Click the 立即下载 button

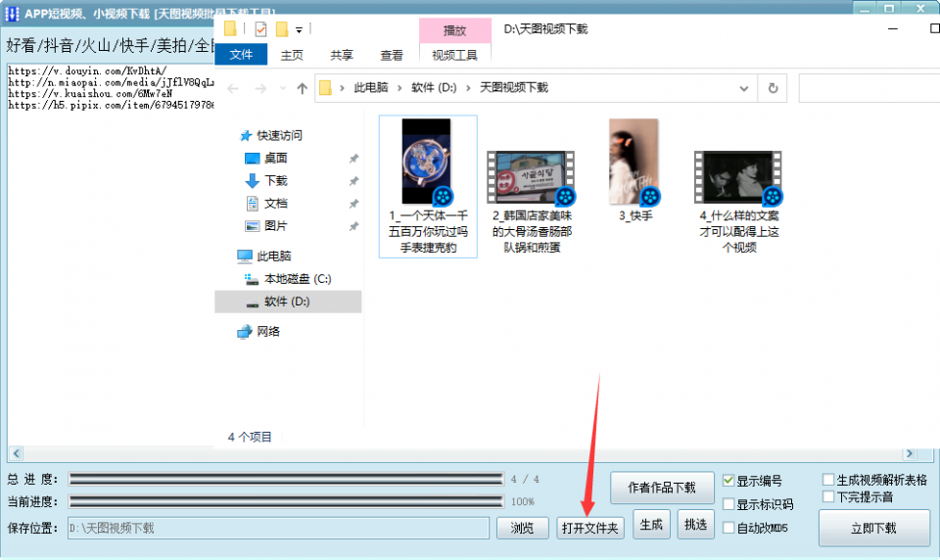(x=874, y=529)
